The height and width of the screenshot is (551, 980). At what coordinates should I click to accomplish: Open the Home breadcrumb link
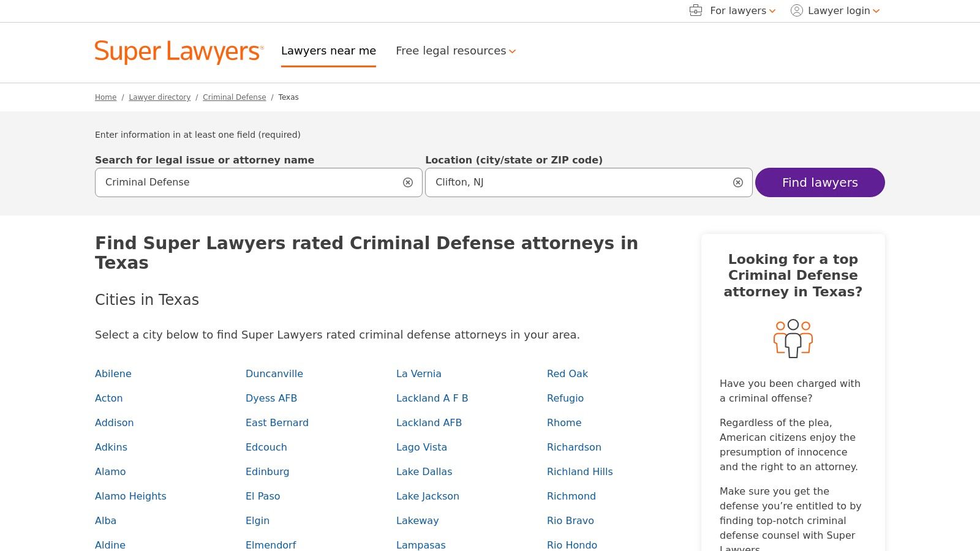[105, 97]
